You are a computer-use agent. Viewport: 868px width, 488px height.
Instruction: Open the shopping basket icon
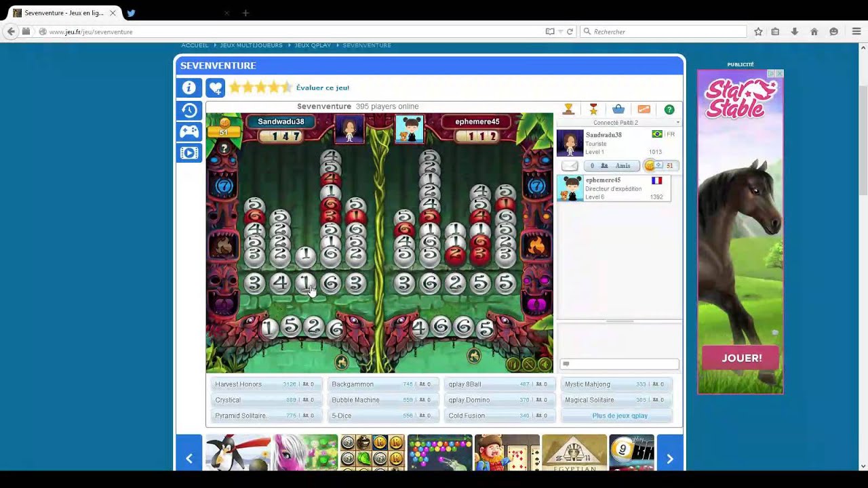click(x=618, y=109)
